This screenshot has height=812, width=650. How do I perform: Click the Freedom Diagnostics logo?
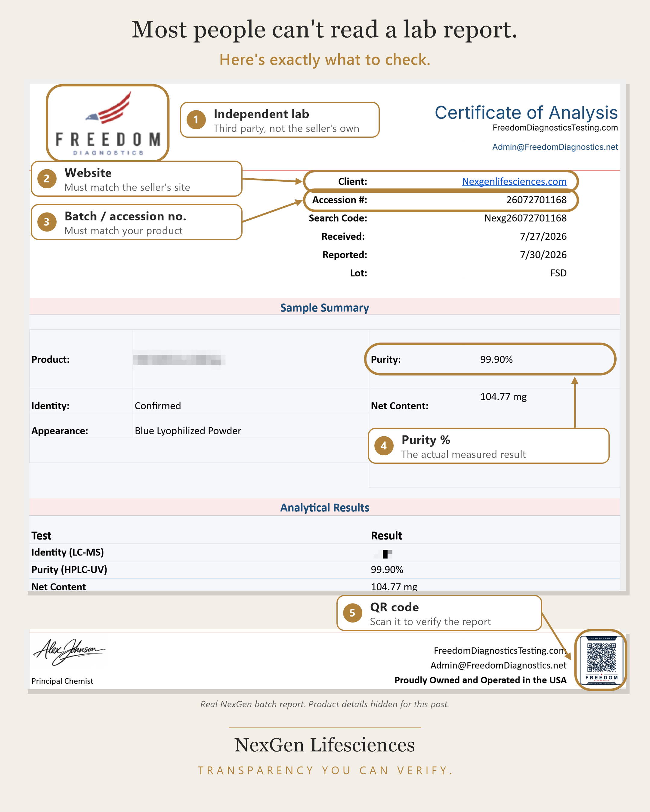(x=108, y=123)
